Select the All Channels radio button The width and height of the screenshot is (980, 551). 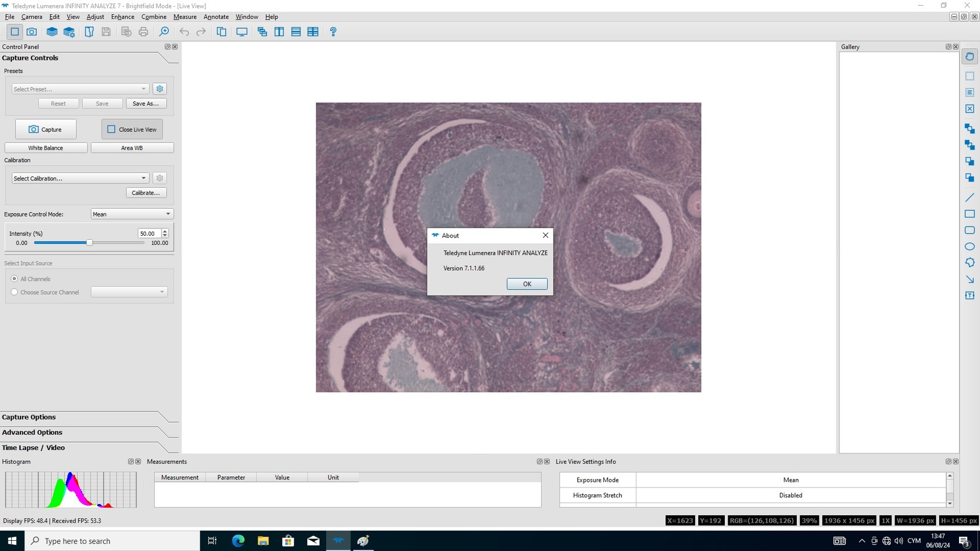tap(15, 279)
